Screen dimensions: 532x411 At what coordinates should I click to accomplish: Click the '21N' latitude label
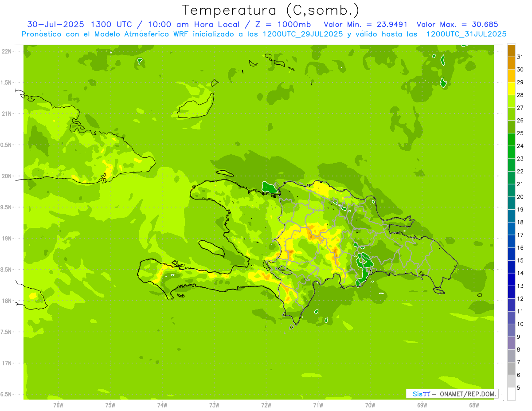coord(7,114)
